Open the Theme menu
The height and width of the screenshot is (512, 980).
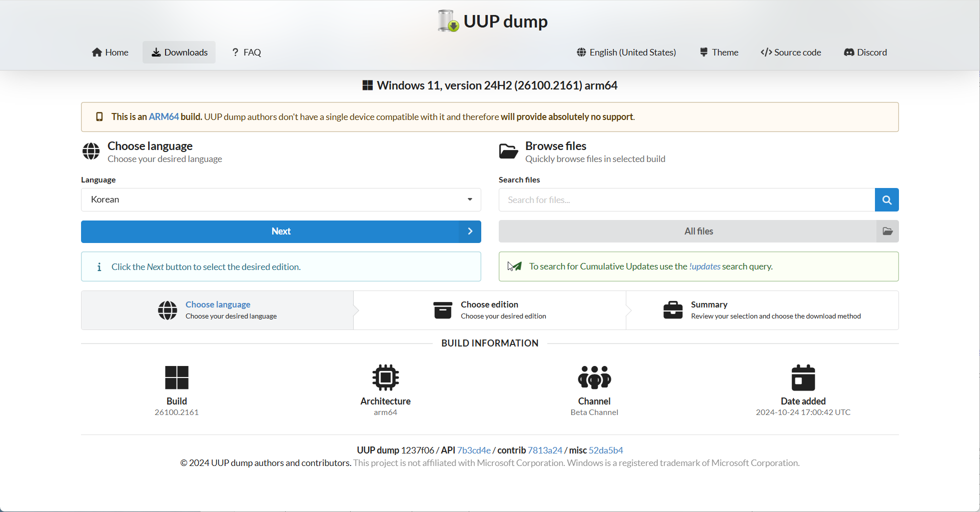[x=719, y=52]
